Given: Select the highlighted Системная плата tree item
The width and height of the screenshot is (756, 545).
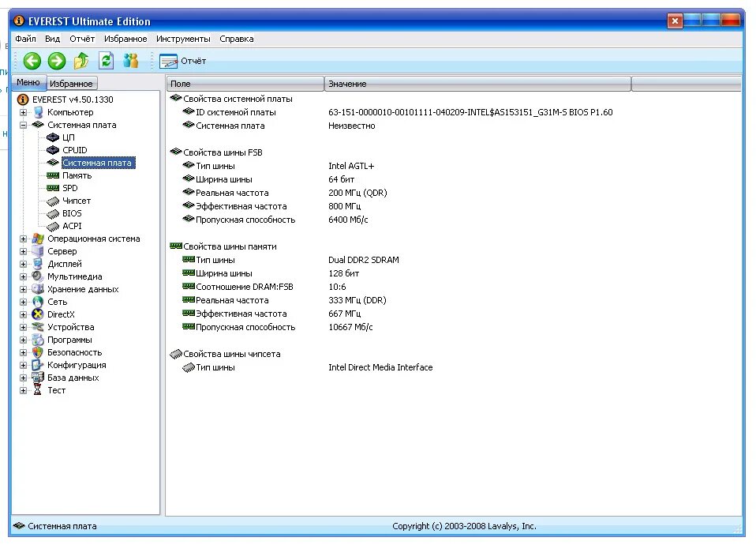Looking at the screenshot, I should pos(97,163).
